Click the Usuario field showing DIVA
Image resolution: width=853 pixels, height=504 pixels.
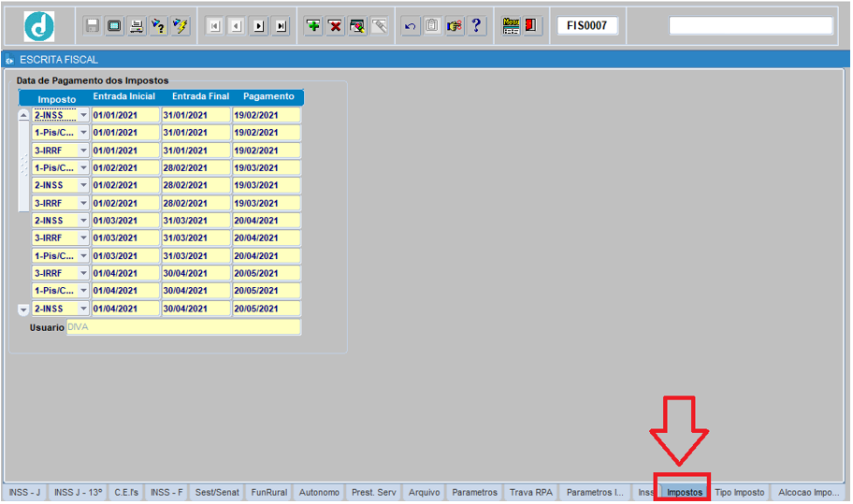183,327
